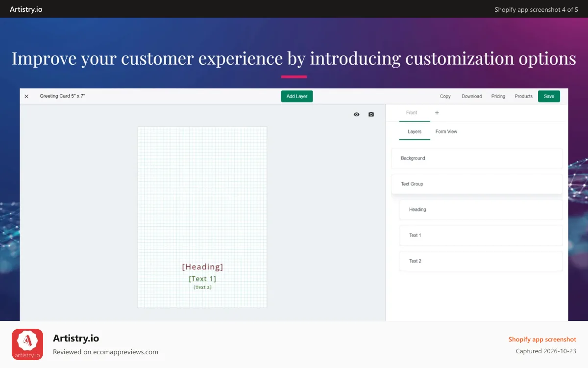588x368 pixels.
Task: Close the Greeting Card editor with X icon
Action: point(26,96)
